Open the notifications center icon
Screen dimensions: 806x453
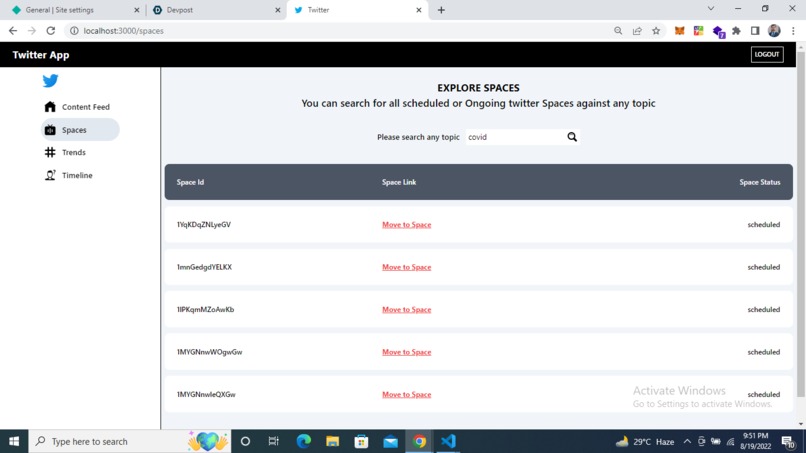click(788, 441)
